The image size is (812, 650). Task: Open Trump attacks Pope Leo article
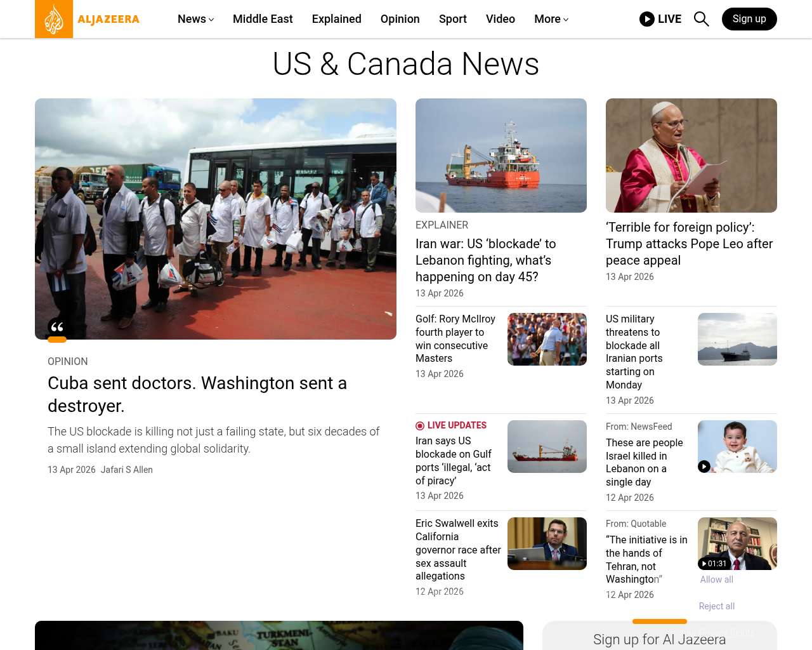pos(690,244)
